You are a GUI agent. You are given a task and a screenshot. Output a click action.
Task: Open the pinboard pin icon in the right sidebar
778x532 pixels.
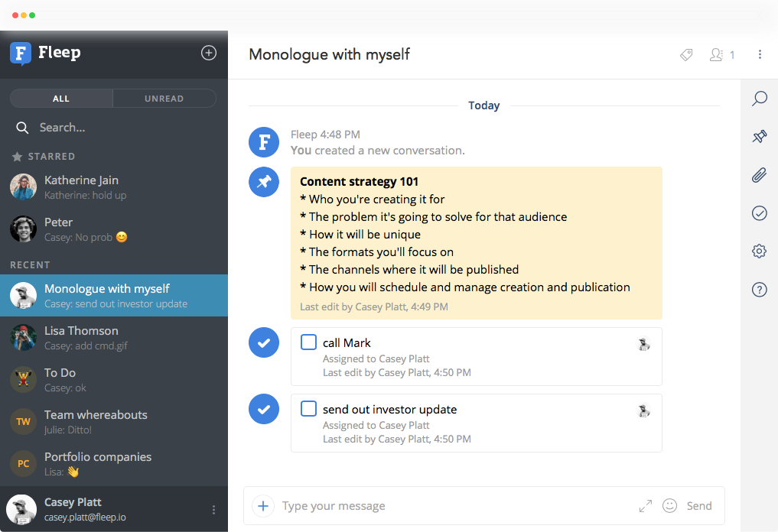pos(759,136)
